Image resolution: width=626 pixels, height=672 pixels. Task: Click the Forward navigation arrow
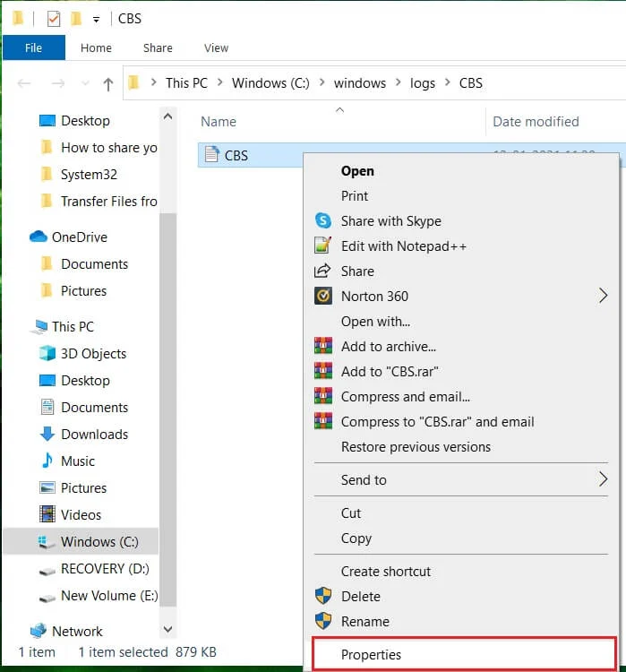pos(58,83)
